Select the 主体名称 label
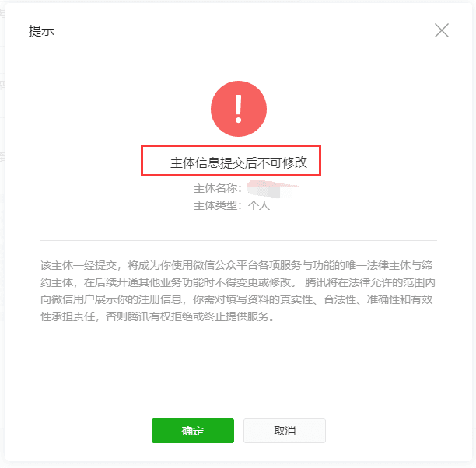The width and height of the screenshot is (476, 468). point(215,188)
